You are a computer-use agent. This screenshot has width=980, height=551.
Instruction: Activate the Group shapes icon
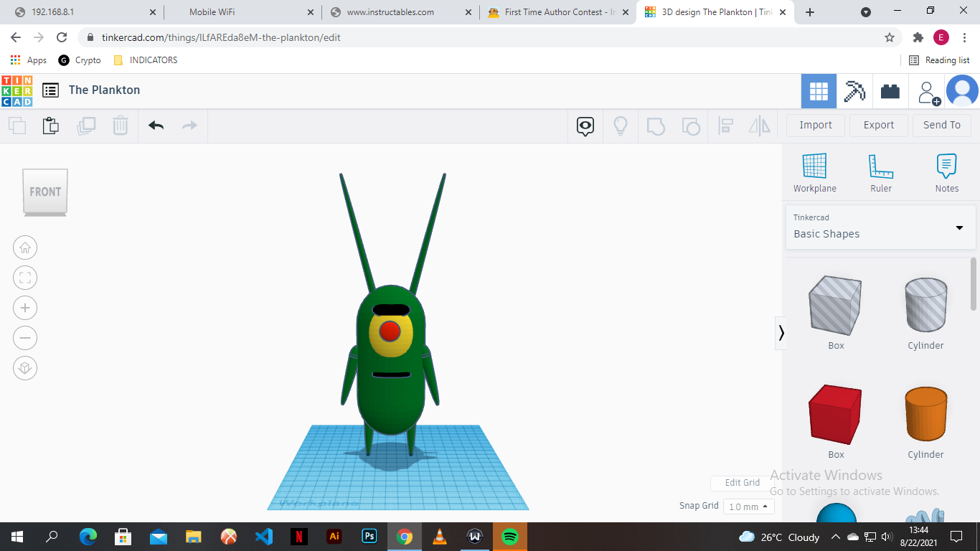(656, 126)
